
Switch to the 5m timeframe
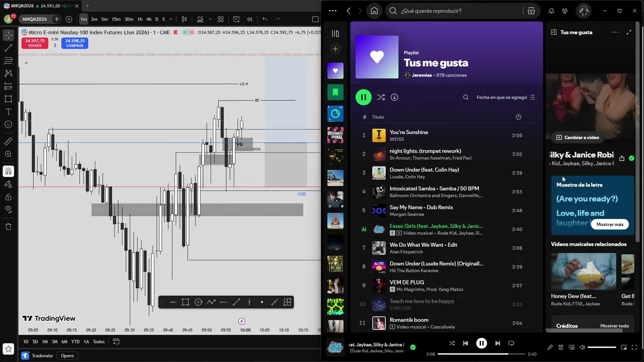(x=104, y=19)
